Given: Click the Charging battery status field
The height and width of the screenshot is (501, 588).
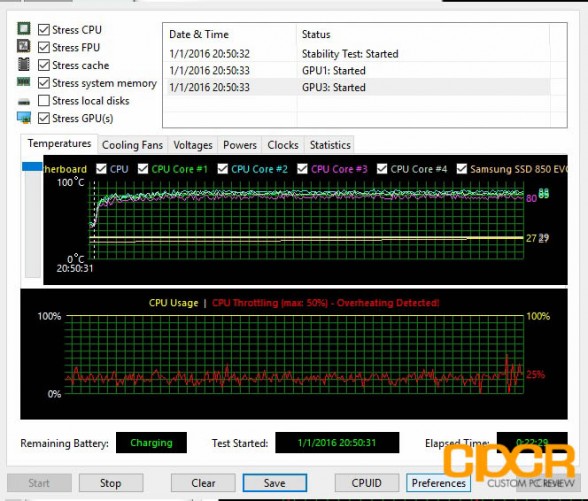Looking at the screenshot, I should pos(151,443).
